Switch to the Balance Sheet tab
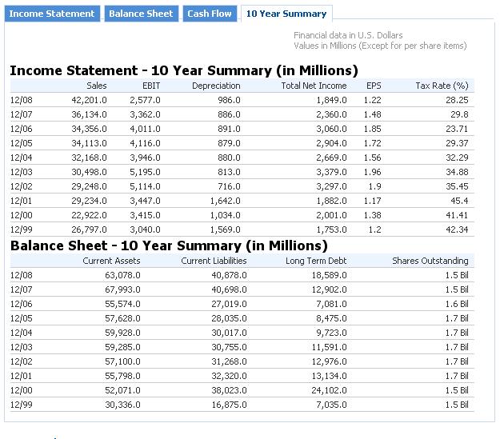 141,14
